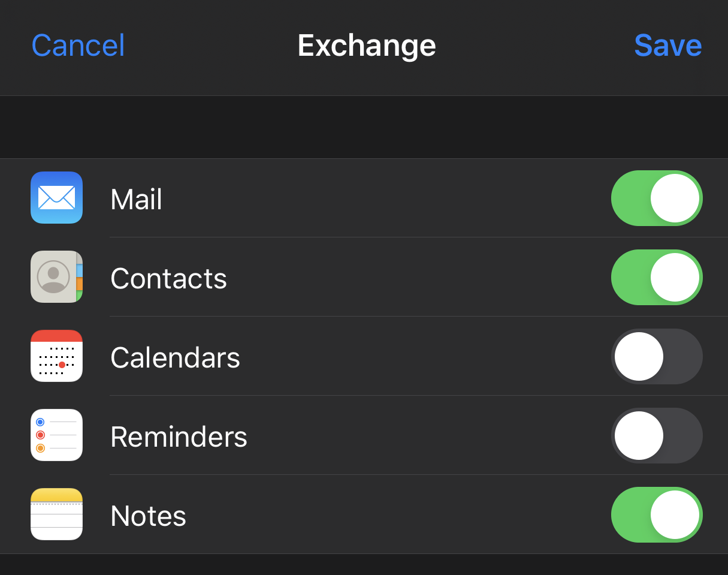Select the Mail label text
Viewport: 728px width, 575px height.
(137, 199)
